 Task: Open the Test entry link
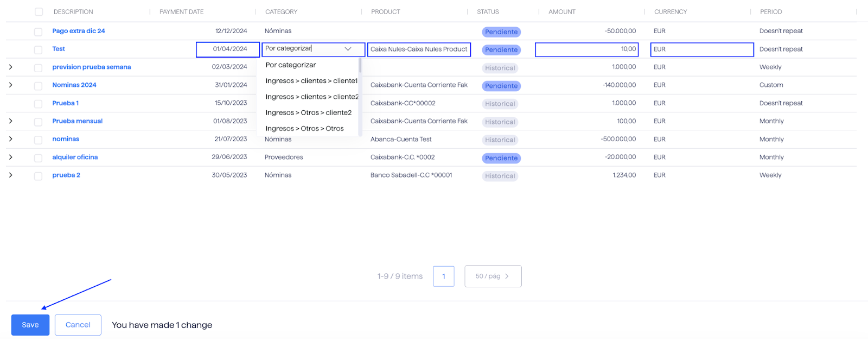[59, 49]
